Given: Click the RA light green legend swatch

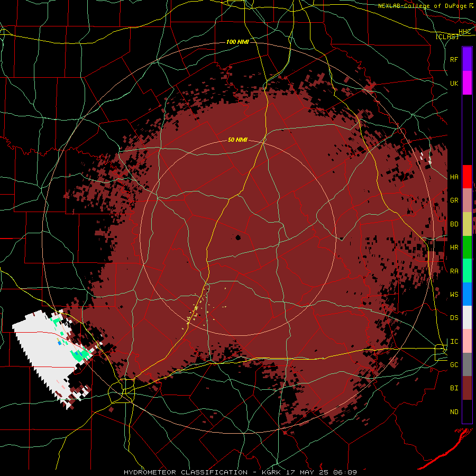Looking at the screenshot, I should point(467,271).
